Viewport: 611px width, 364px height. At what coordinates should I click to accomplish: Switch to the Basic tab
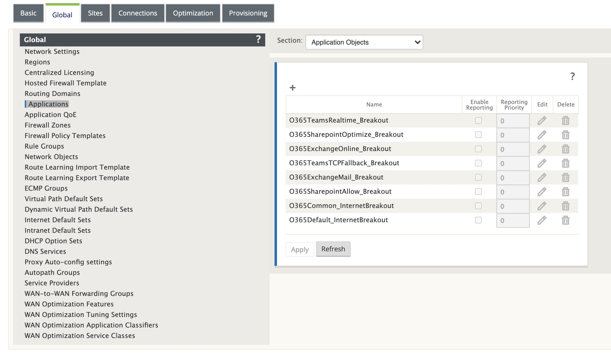click(29, 13)
